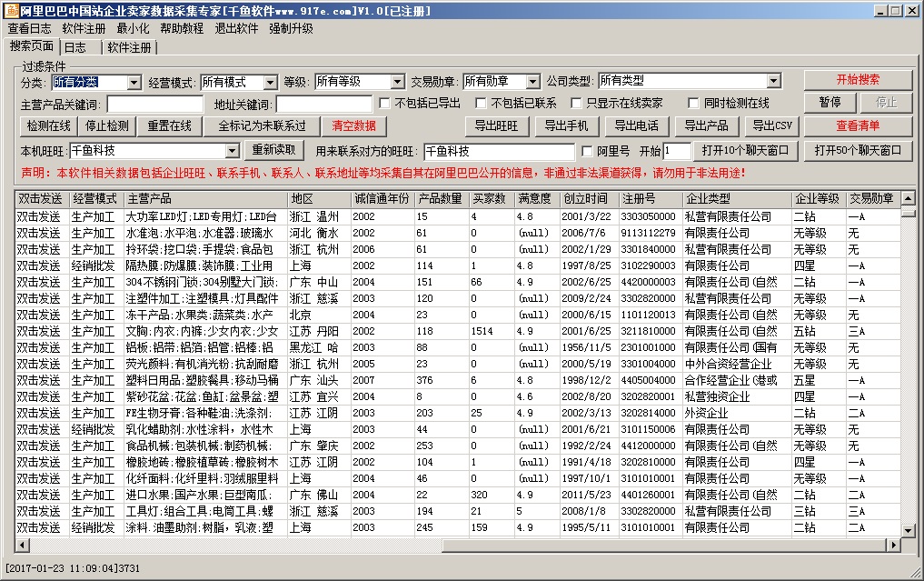Viewport: 924px width, 581px height.
Task: Click the app icon in title bar
Action: click(10, 11)
